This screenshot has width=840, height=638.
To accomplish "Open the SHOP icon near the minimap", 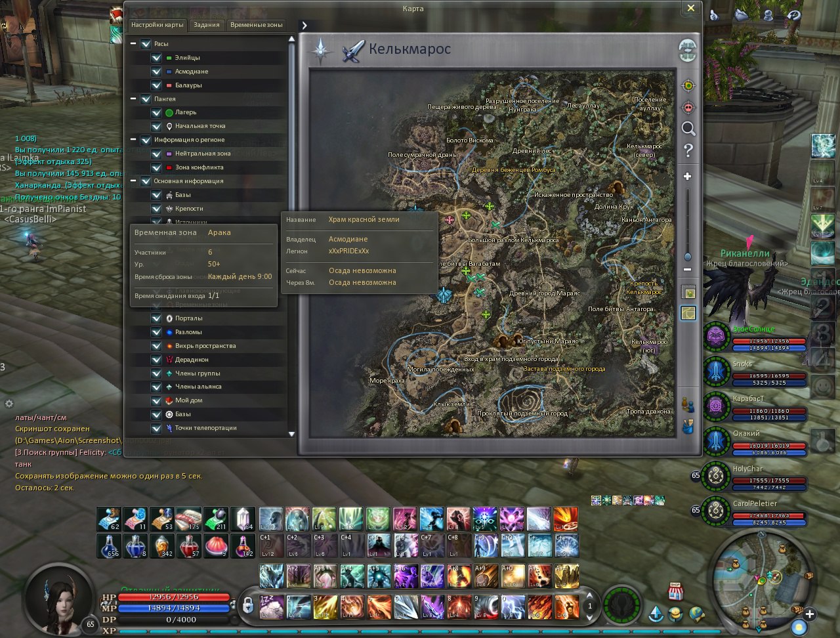I will click(x=675, y=592).
